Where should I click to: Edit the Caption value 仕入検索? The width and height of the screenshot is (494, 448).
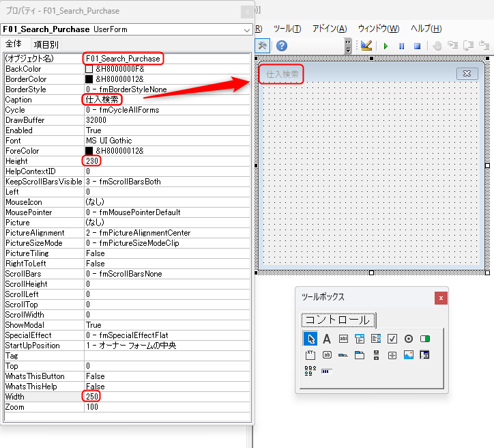click(x=167, y=100)
